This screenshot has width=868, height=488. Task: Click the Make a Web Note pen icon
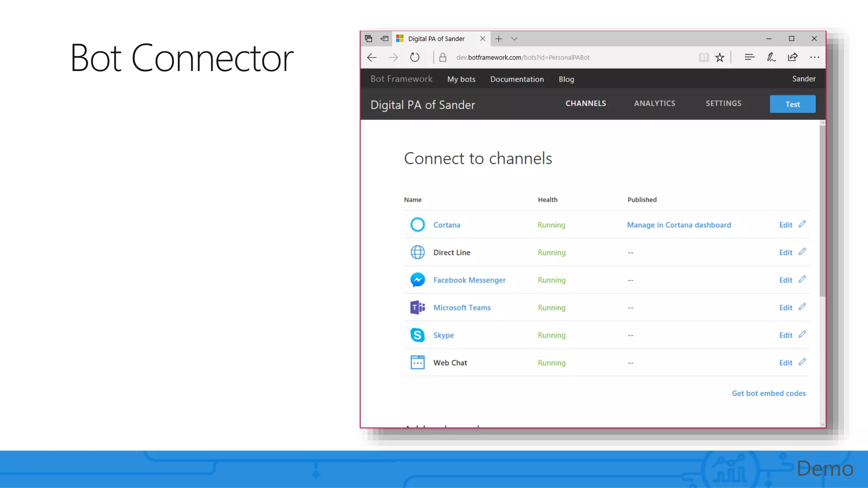tap(771, 57)
